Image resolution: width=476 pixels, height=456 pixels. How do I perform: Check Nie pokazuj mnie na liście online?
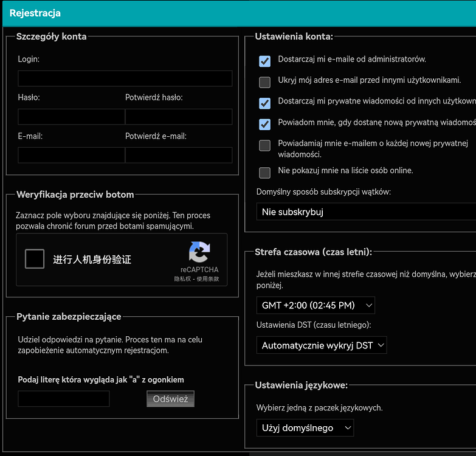264,173
